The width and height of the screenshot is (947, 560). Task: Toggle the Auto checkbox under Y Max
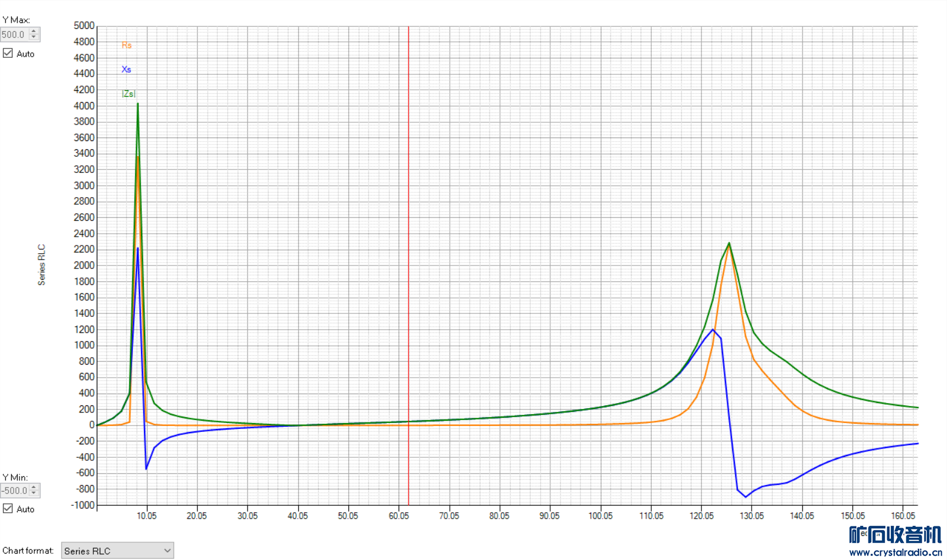point(8,53)
